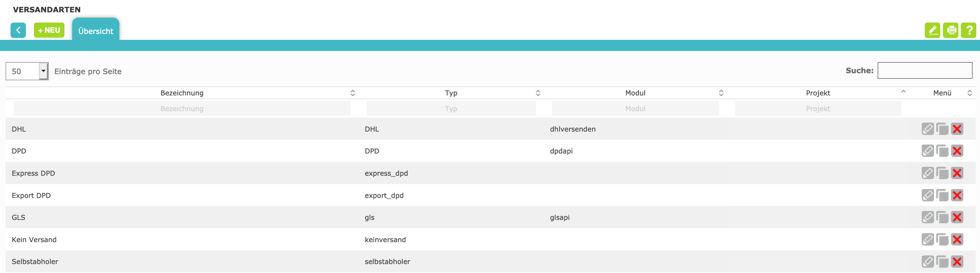The image size is (980, 273).
Task: Click the Bezeichnung column filter field
Action: point(182,108)
